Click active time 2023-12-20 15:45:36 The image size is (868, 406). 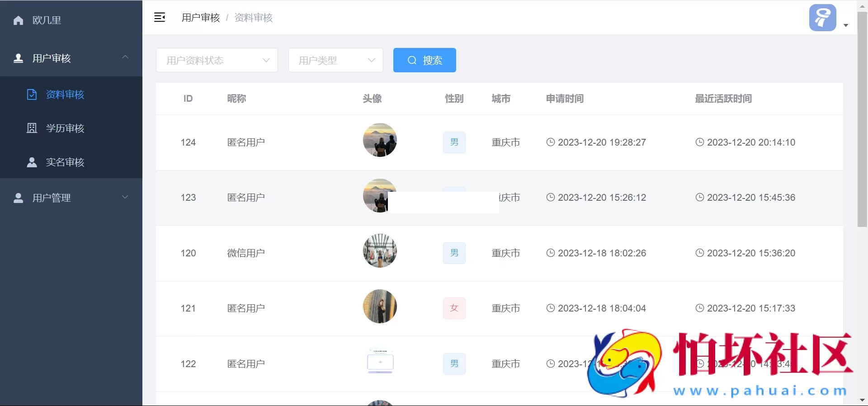[751, 198]
